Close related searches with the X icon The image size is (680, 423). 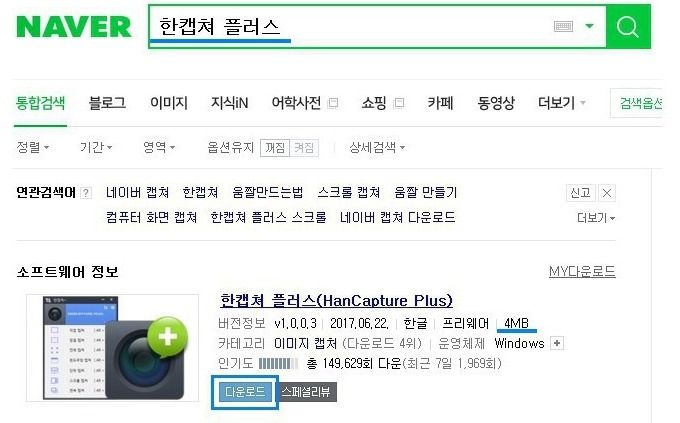click(x=607, y=193)
